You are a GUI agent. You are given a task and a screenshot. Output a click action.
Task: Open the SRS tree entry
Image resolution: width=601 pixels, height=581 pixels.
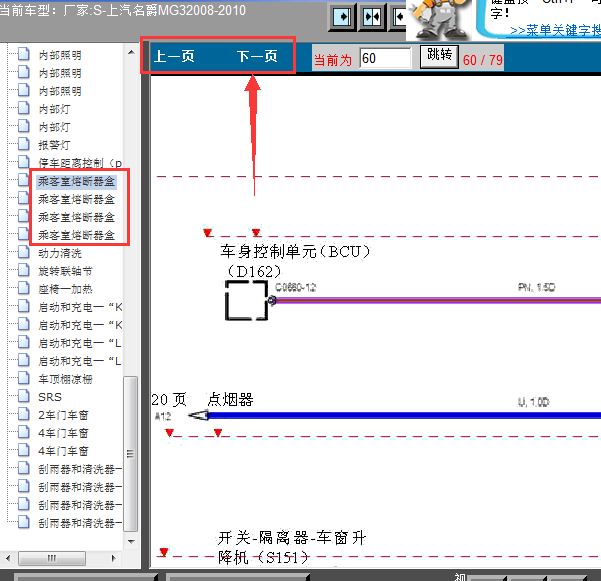click(50, 397)
